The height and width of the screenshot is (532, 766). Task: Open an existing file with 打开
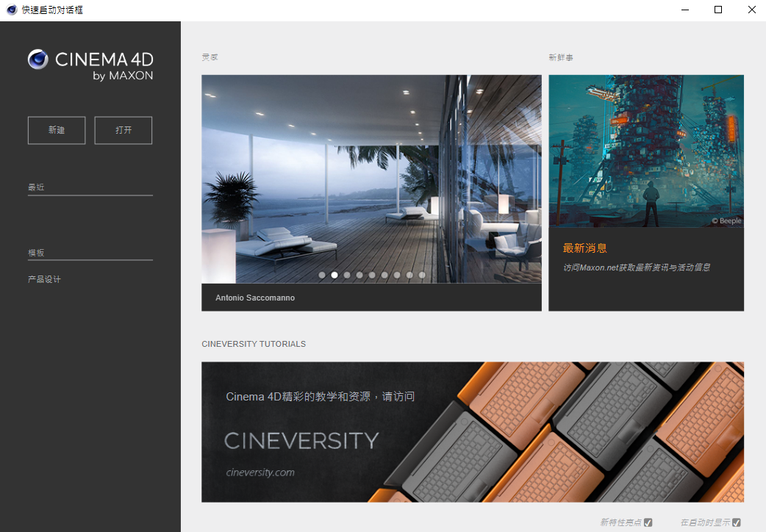click(123, 130)
